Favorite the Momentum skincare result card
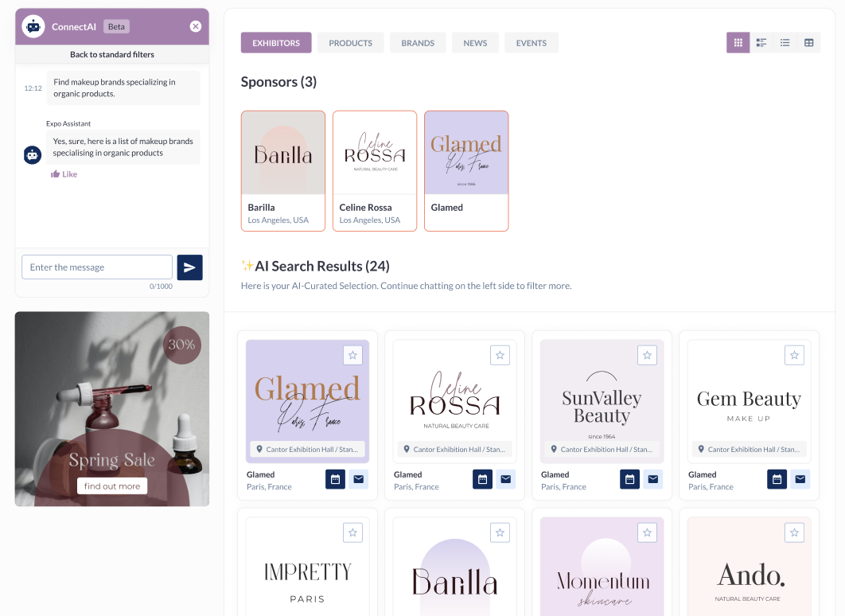 pos(647,532)
